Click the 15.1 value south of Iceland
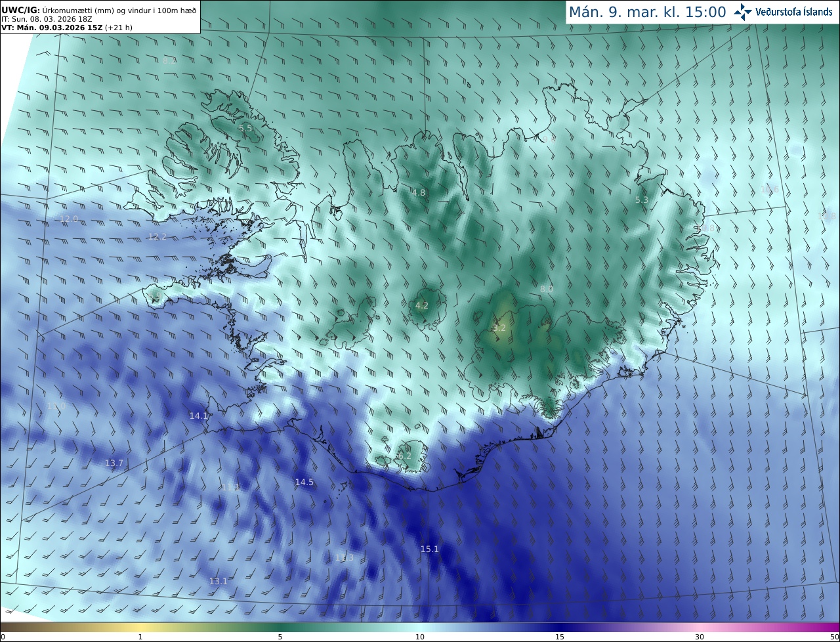840x642 pixels. (429, 549)
